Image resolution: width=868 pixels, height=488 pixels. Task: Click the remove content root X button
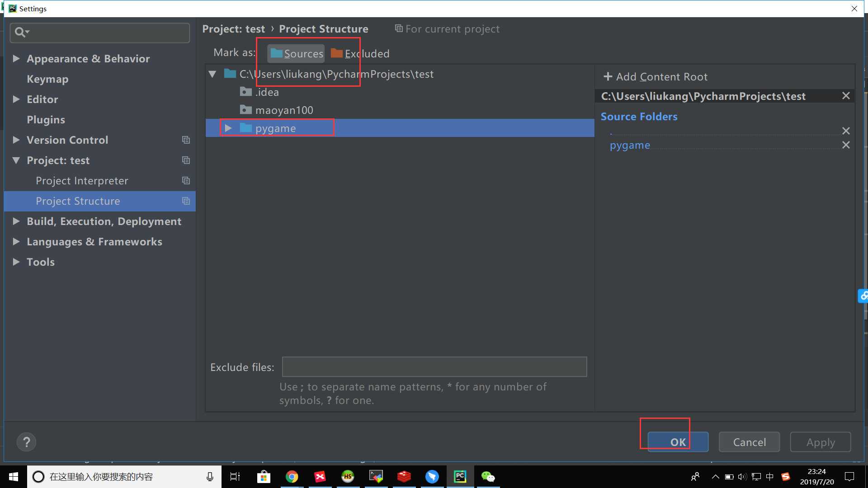(x=847, y=96)
